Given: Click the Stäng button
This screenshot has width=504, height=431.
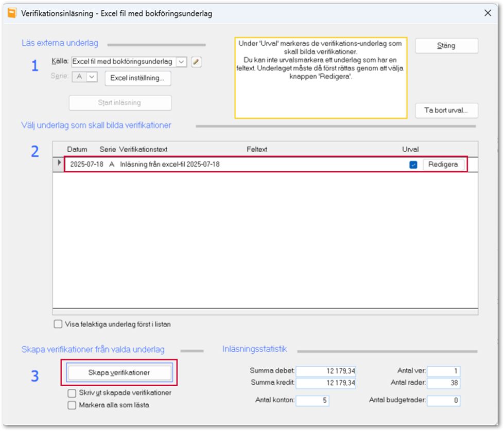Looking at the screenshot, I should 446,46.
